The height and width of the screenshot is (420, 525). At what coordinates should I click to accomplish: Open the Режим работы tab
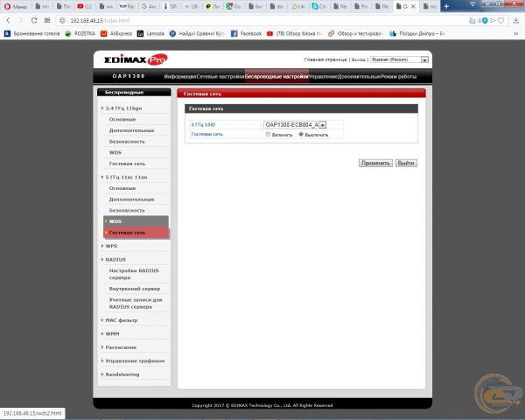pos(399,77)
